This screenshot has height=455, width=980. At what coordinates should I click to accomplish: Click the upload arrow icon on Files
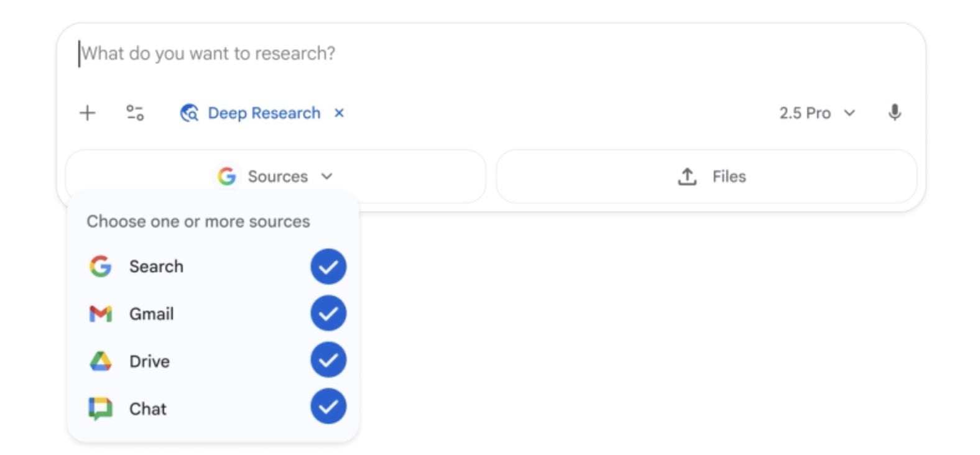click(x=687, y=177)
